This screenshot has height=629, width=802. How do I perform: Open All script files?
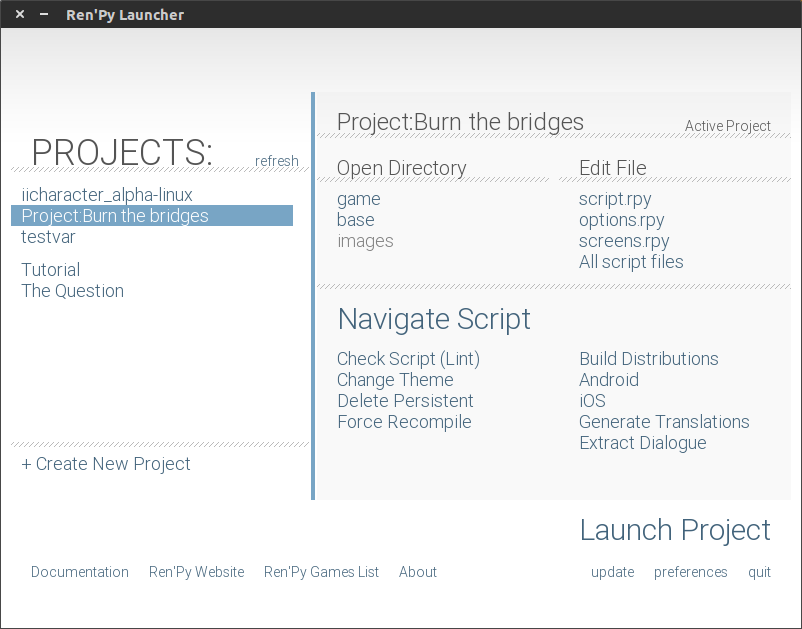[x=631, y=262]
